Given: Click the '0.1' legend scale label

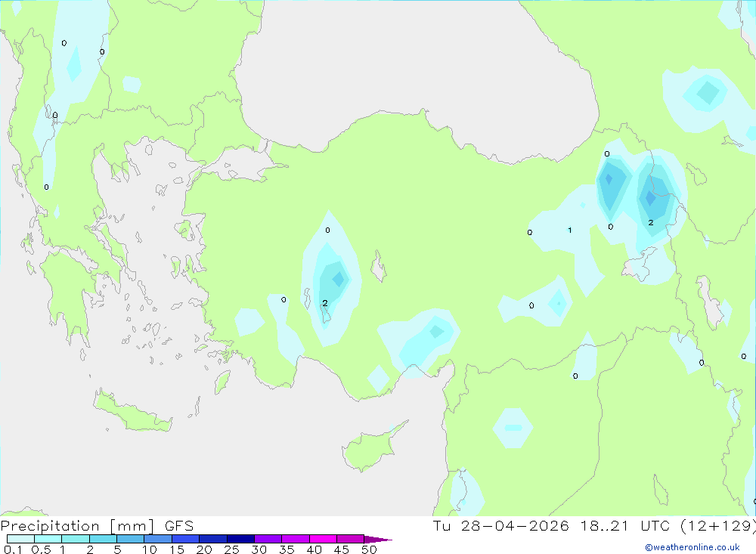Looking at the screenshot, I should 13,549.
